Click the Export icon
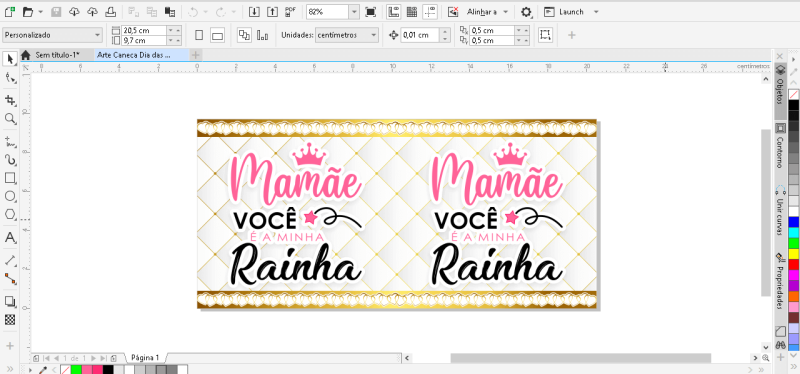The image size is (800, 374). [x=272, y=12]
